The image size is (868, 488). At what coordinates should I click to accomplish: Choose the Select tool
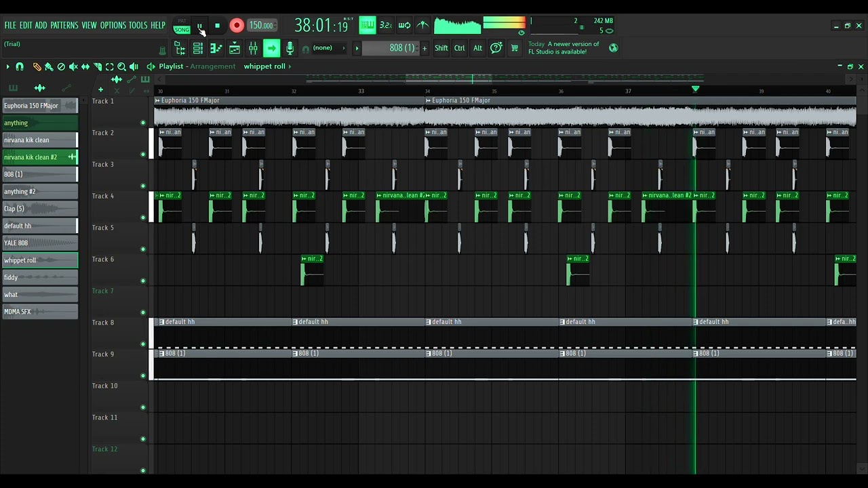pyautogui.click(x=109, y=66)
